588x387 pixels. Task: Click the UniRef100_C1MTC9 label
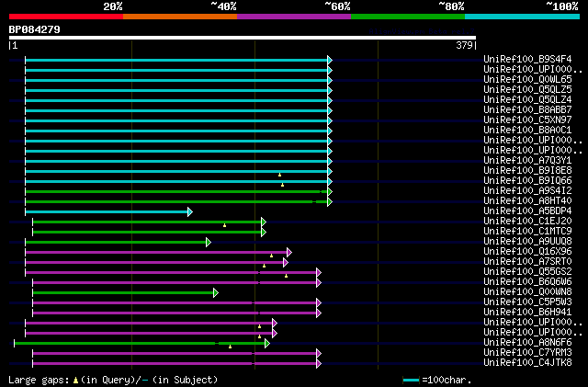click(527, 232)
